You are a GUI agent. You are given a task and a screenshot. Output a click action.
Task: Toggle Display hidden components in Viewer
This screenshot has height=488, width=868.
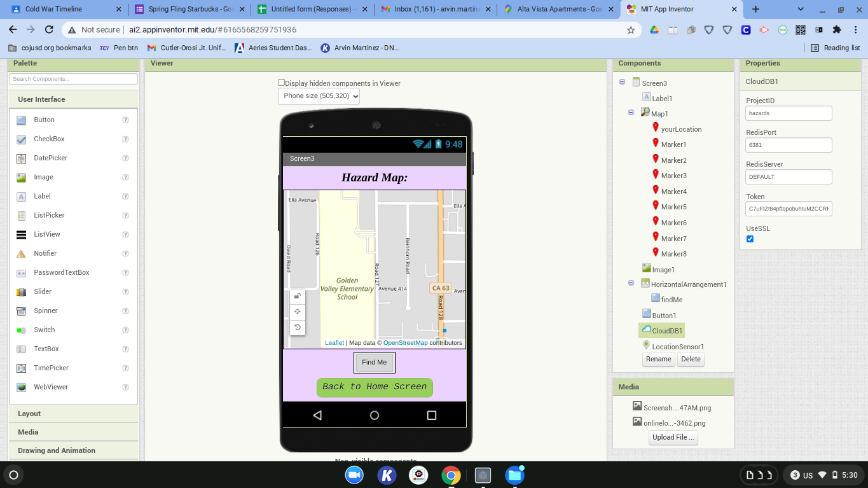(281, 83)
